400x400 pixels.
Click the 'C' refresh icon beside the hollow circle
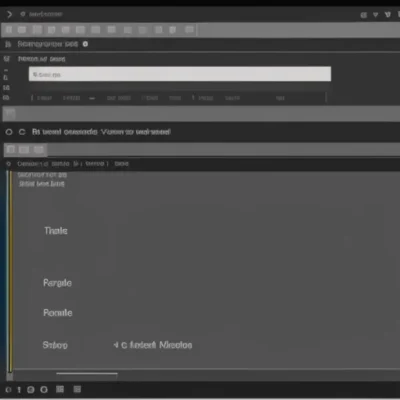click(x=22, y=132)
